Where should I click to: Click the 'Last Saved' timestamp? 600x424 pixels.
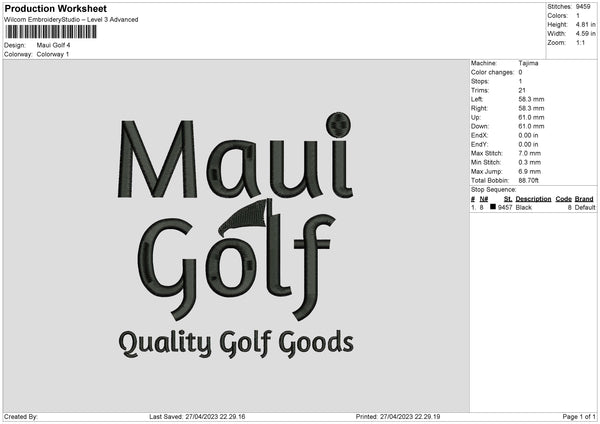197,417
